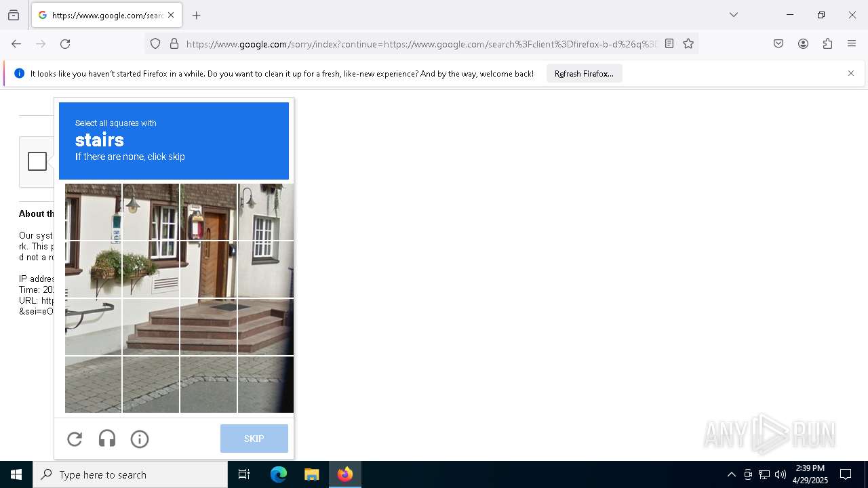
Task: Select tile with steps right edge
Action: (266, 327)
